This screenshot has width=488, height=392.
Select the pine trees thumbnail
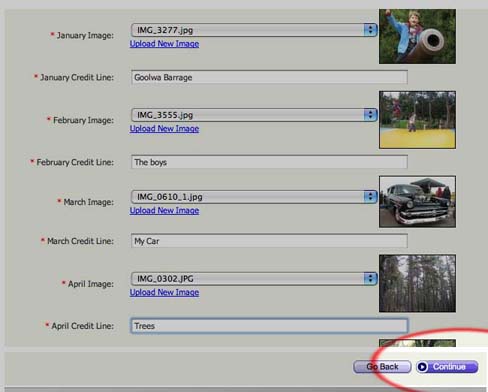[x=417, y=283]
